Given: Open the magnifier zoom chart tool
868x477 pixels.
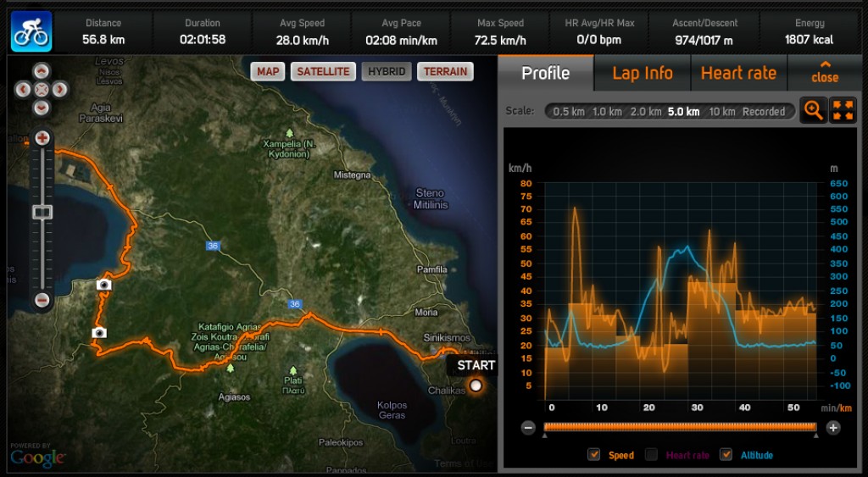Looking at the screenshot, I should (813, 110).
